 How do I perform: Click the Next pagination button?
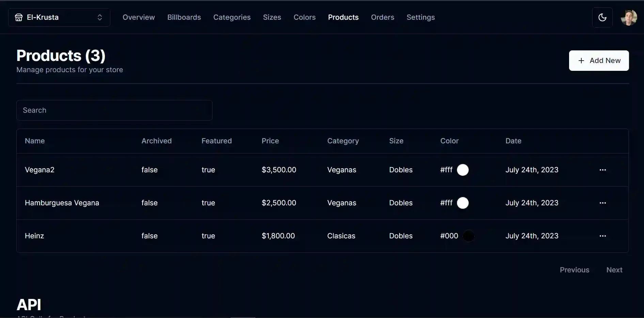(614, 270)
